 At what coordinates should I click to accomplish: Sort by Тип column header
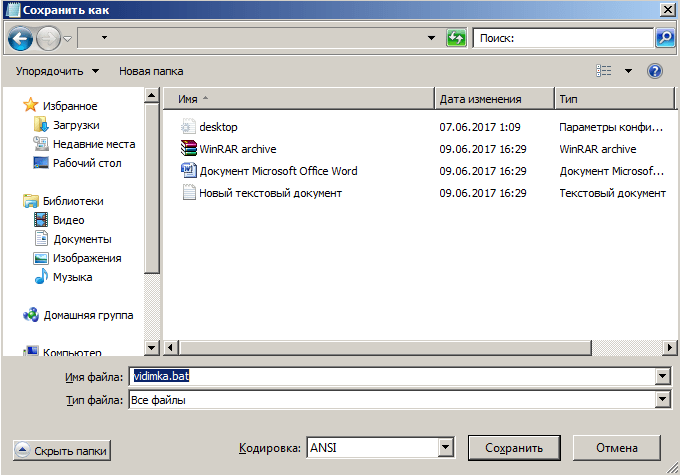614,99
